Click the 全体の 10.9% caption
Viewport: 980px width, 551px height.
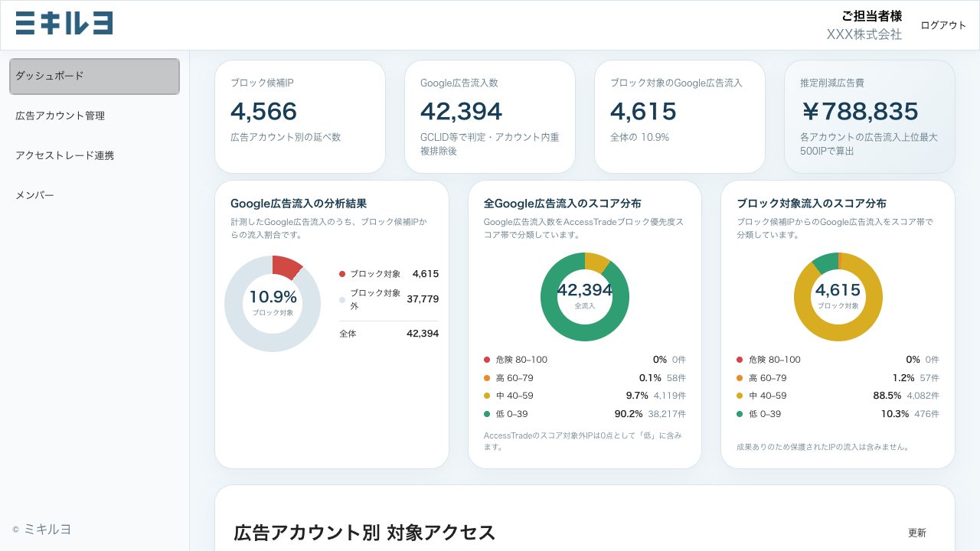pos(639,138)
